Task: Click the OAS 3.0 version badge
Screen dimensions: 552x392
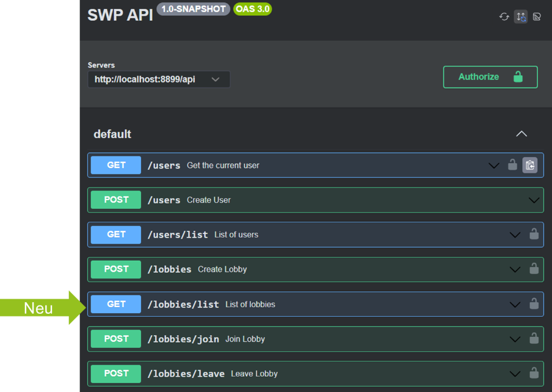Action: coord(252,9)
